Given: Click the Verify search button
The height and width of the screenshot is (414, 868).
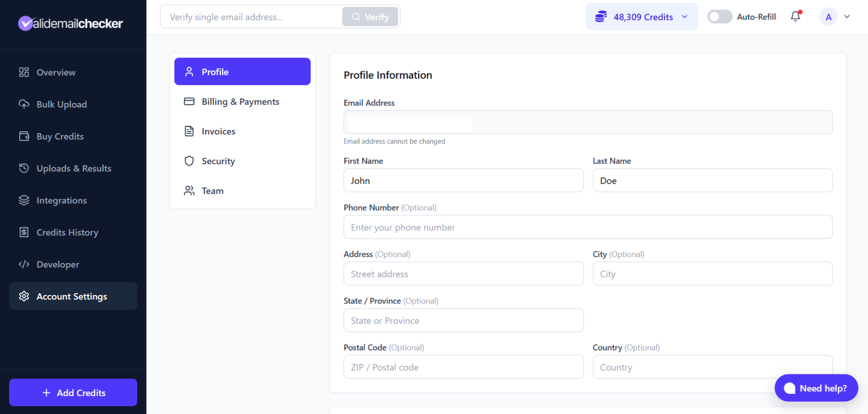Looking at the screenshot, I should tap(370, 16).
